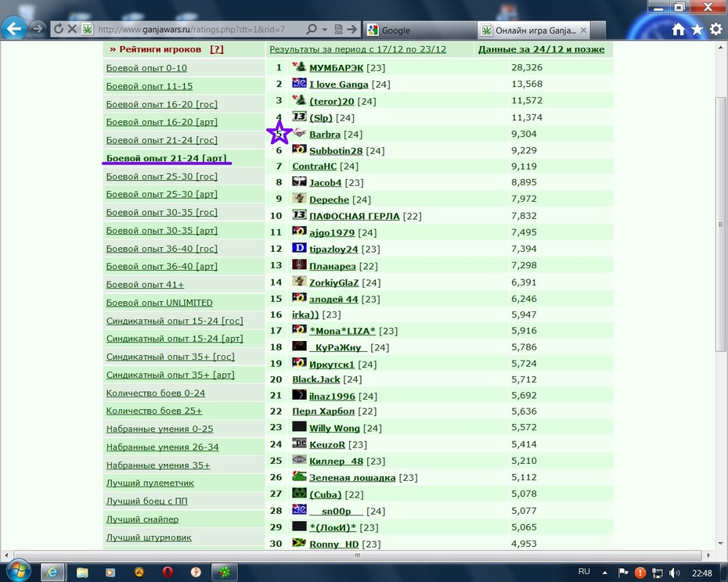Screen dimensions: 728x582
Task: Click syndicate icon next to I love Ganga
Action: tap(299, 83)
